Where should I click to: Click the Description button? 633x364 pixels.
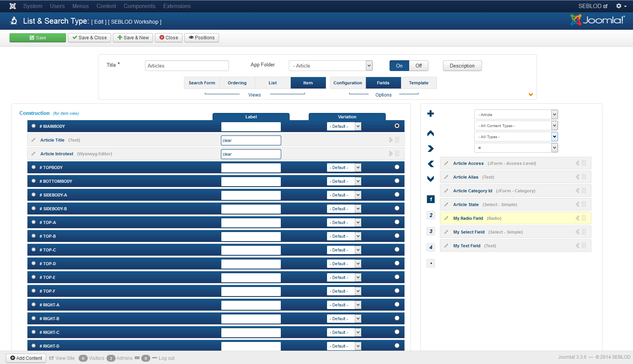point(462,66)
